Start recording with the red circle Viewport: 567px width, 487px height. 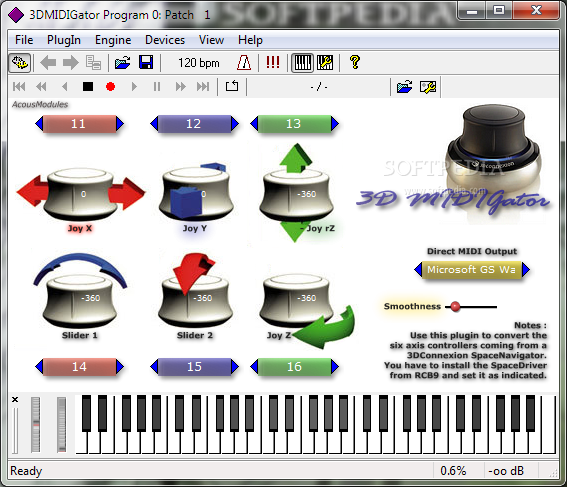point(110,87)
